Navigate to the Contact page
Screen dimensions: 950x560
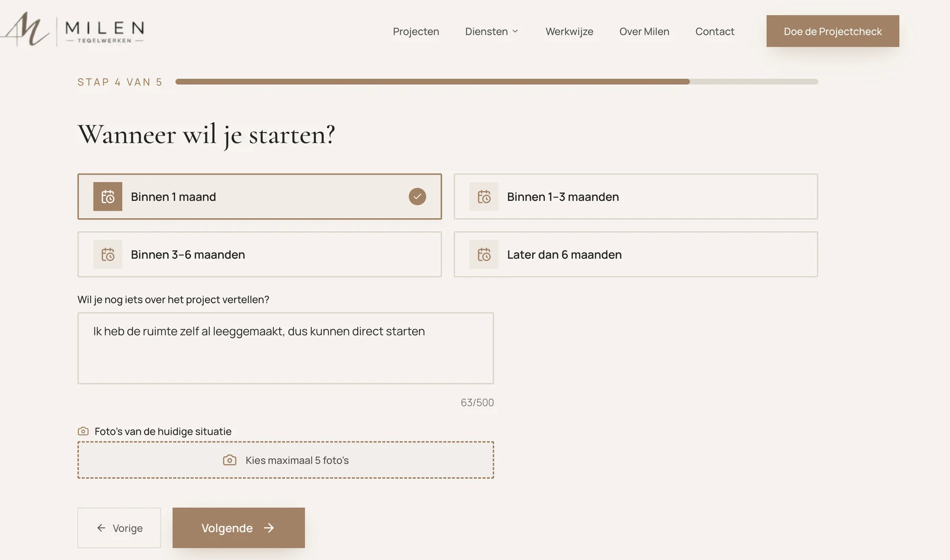coord(715,32)
